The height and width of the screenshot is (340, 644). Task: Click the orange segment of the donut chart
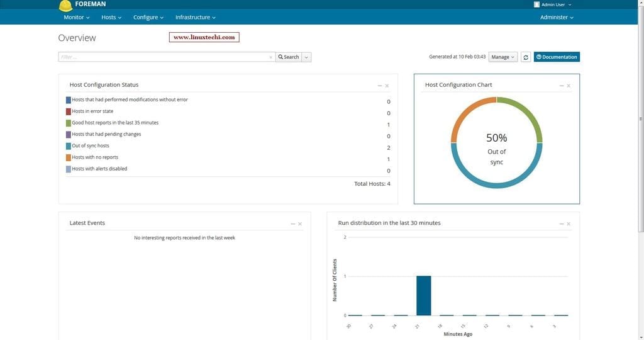(x=467, y=113)
